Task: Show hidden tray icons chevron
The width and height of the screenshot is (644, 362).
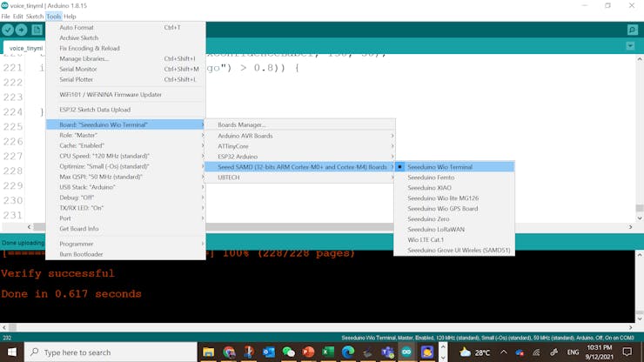Action: tap(504, 352)
